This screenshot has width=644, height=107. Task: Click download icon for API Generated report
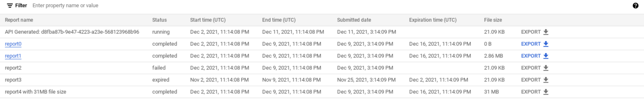(x=546, y=32)
